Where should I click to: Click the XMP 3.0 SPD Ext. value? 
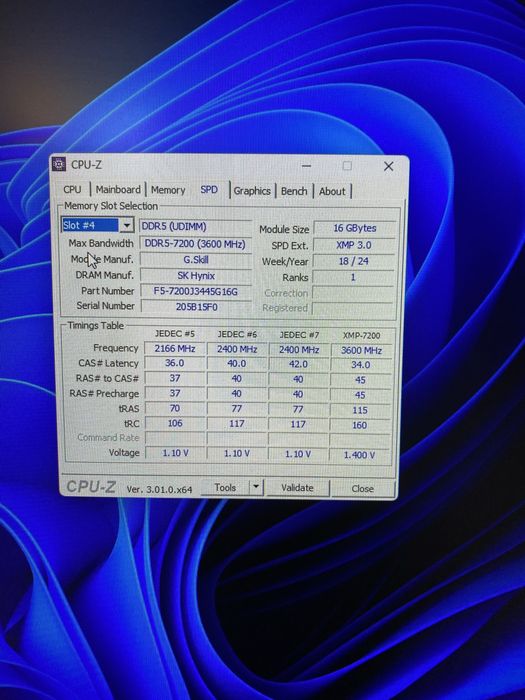coord(354,245)
